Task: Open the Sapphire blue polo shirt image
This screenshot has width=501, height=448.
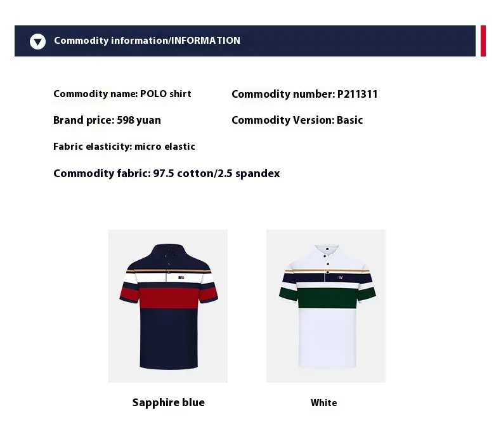Action: (x=168, y=306)
